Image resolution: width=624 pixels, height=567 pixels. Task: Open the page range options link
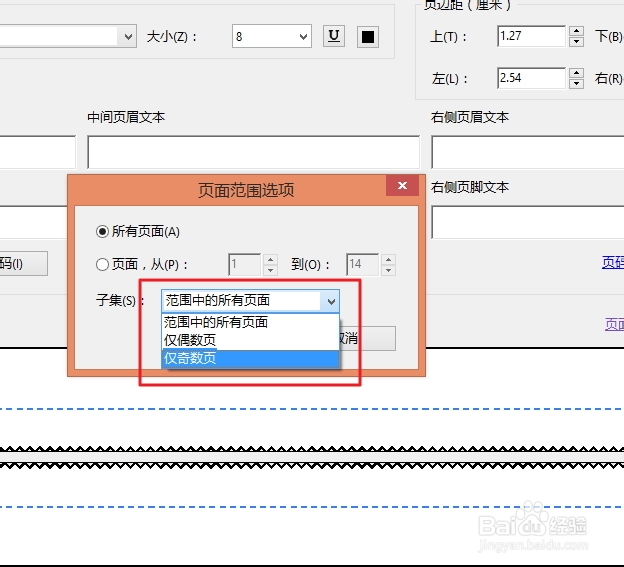click(614, 324)
